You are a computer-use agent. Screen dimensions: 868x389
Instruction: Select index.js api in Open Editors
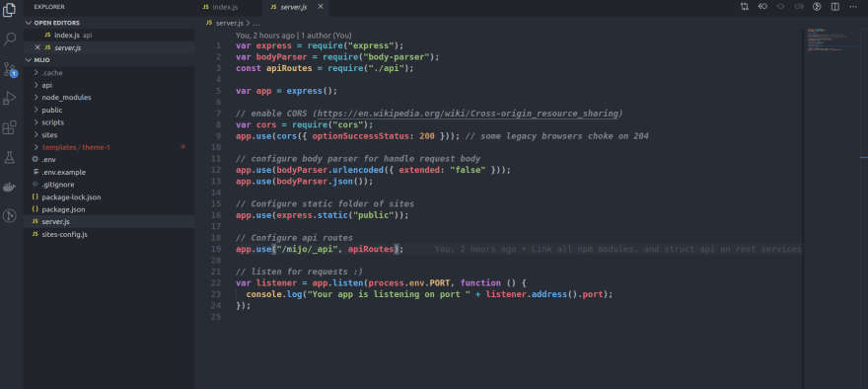point(108,35)
